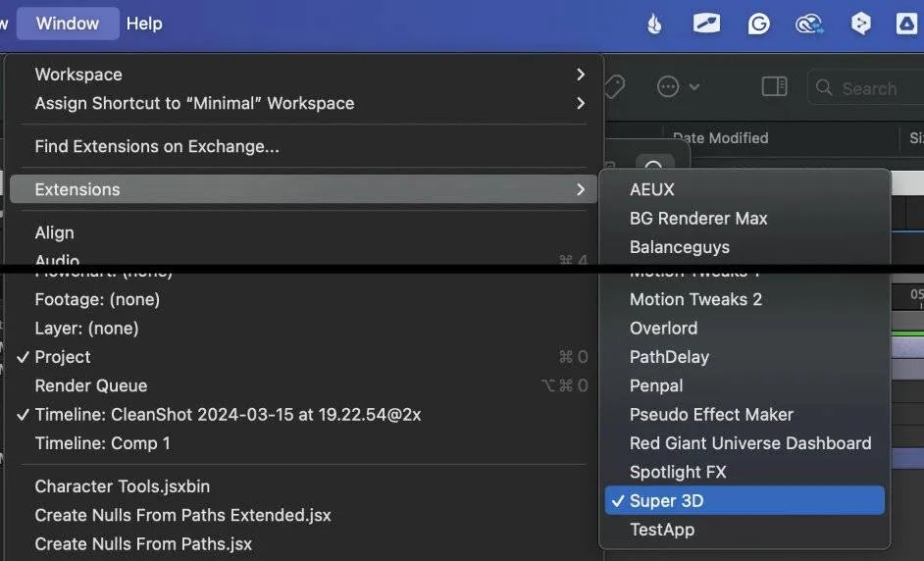Viewport: 924px width, 561px height.
Task: Click the arrow card icon in menu bar
Action: (706, 24)
